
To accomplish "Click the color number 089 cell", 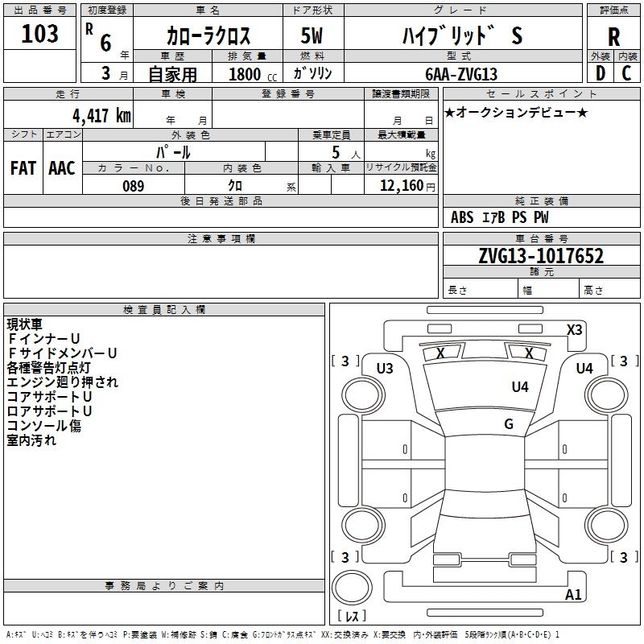I will point(134,185).
